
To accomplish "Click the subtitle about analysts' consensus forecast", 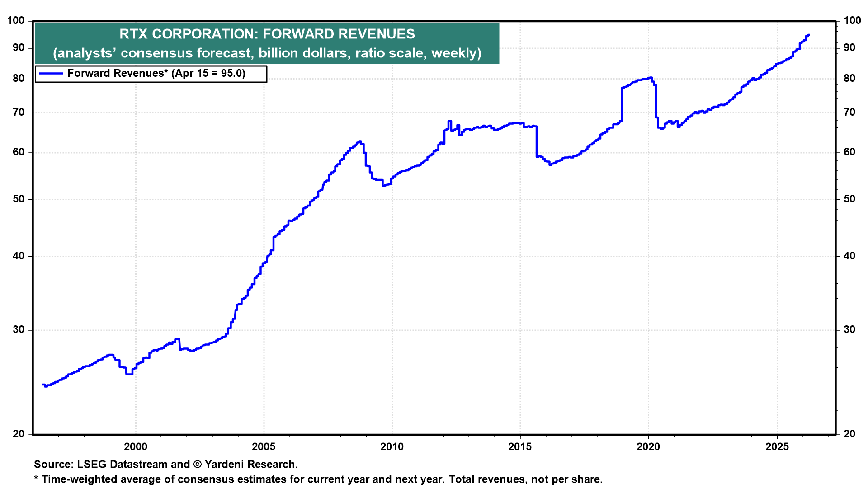I will (x=267, y=53).
